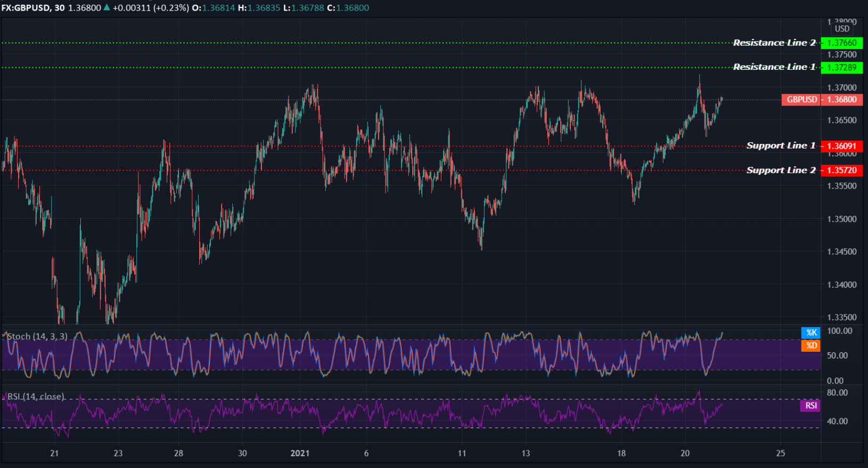The width and height of the screenshot is (868, 468).
Task: Click the 11 date on time axis
Action: pyautogui.click(x=462, y=453)
